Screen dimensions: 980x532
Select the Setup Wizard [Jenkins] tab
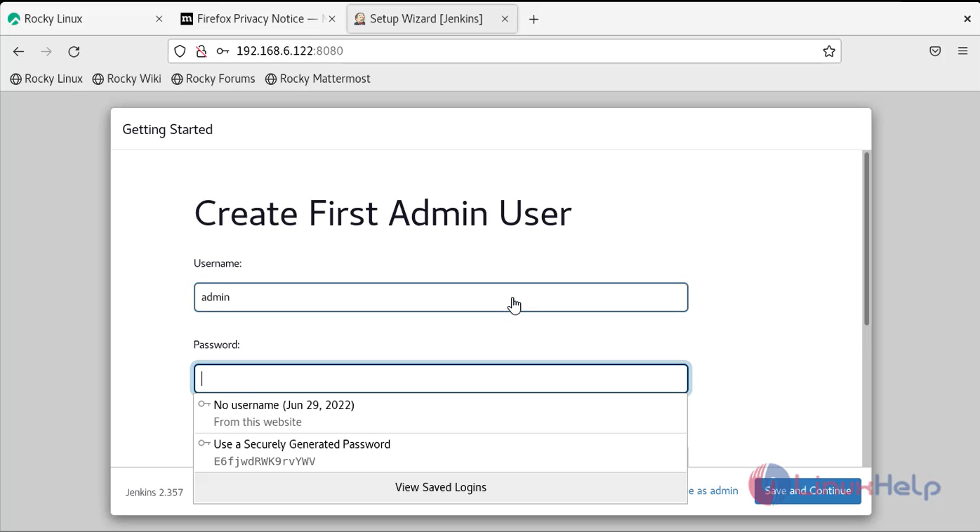pyautogui.click(x=432, y=20)
